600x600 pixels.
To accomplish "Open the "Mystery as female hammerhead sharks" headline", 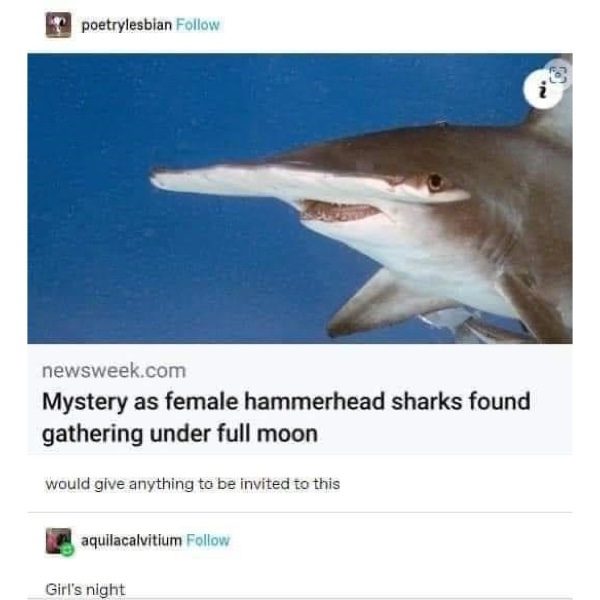I will point(286,401).
